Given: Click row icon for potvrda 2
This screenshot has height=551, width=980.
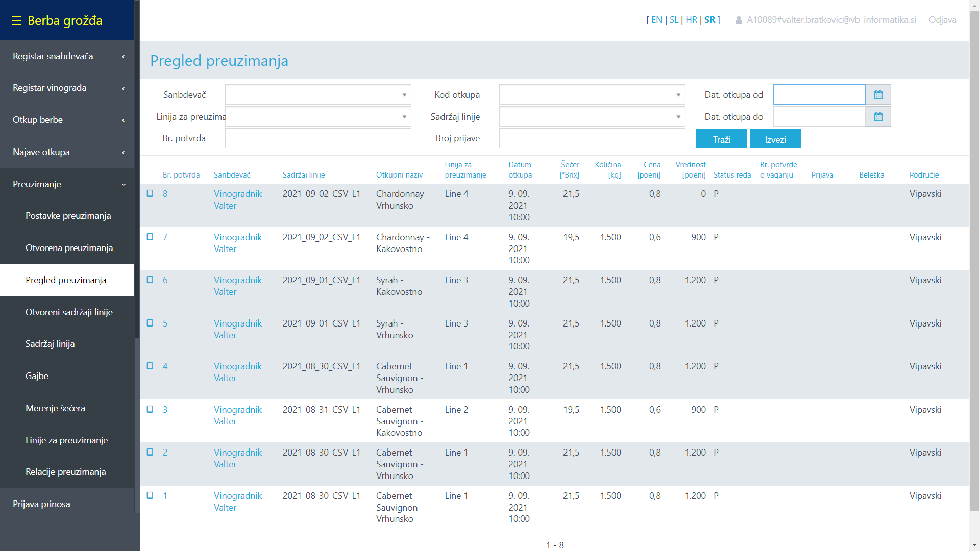Looking at the screenshot, I should 150,452.
